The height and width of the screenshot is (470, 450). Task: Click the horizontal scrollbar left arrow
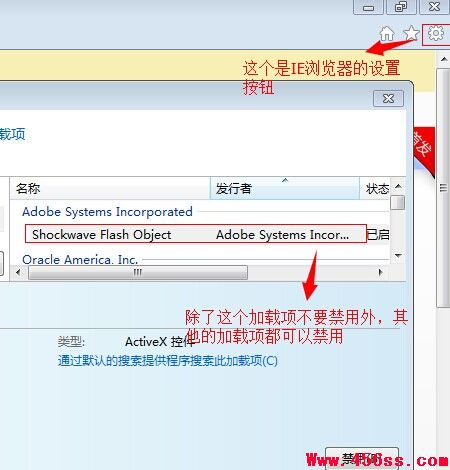18,272
